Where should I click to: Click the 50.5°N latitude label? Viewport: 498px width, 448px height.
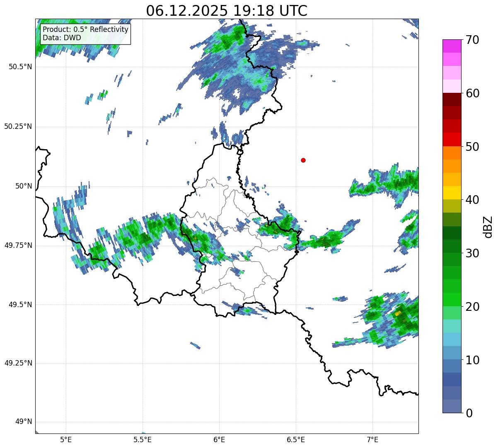point(20,67)
